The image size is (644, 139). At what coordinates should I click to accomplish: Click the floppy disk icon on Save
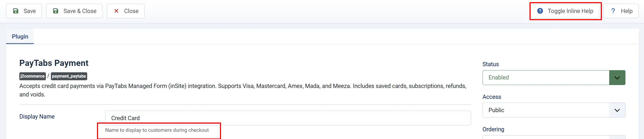[16, 11]
